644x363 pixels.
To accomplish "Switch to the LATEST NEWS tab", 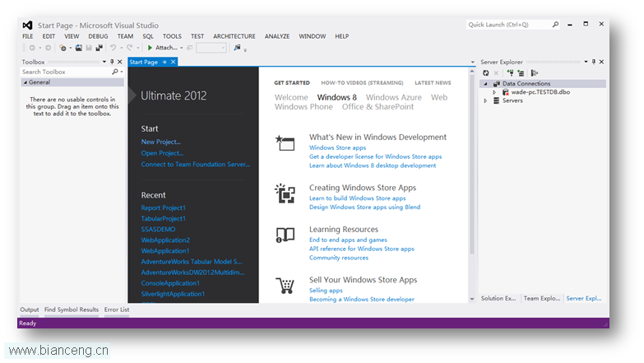I will (x=433, y=82).
